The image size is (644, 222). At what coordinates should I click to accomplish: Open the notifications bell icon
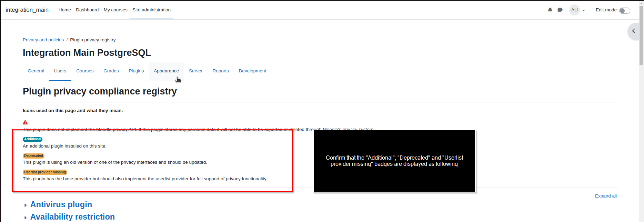pos(550,10)
